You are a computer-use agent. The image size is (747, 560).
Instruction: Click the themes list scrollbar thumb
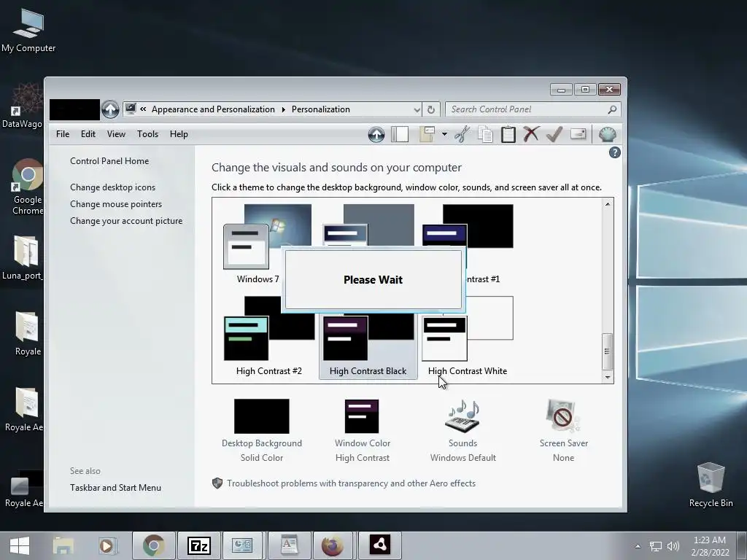pos(608,351)
